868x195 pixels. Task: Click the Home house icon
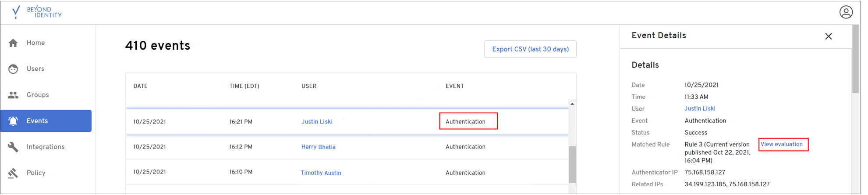(13, 43)
